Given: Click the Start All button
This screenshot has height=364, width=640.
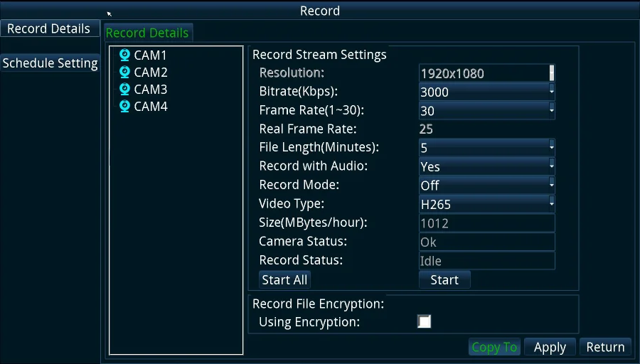Looking at the screenshot, I should (284, 280).
